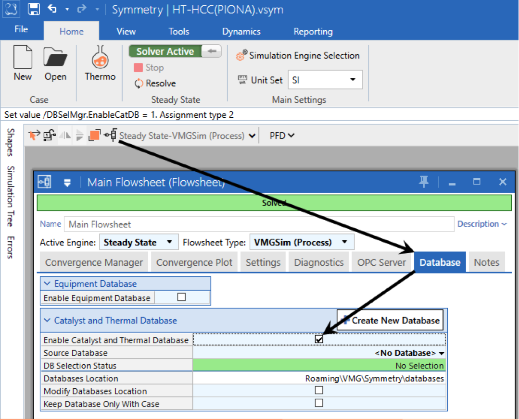Expand the Description section
This screenshot has height=420, width=519.
(482, 224)
